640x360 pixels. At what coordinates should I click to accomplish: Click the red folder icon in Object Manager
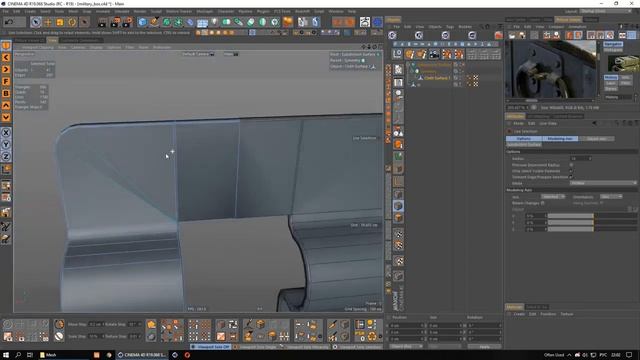click(x=498, y=36)
